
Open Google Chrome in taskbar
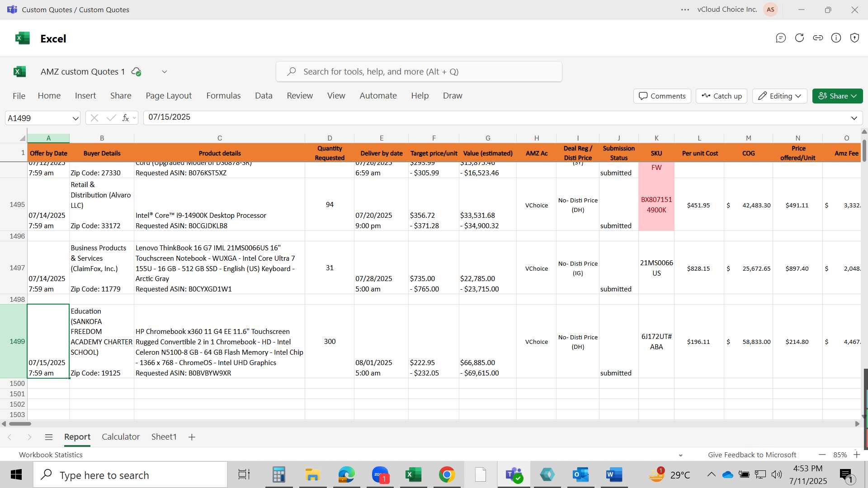pos(447,475)
